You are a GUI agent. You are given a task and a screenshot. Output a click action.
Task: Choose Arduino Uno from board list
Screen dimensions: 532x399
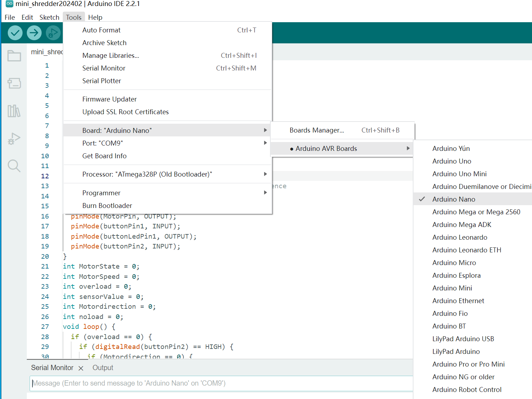pyautogui.click(x=452, y=161)
